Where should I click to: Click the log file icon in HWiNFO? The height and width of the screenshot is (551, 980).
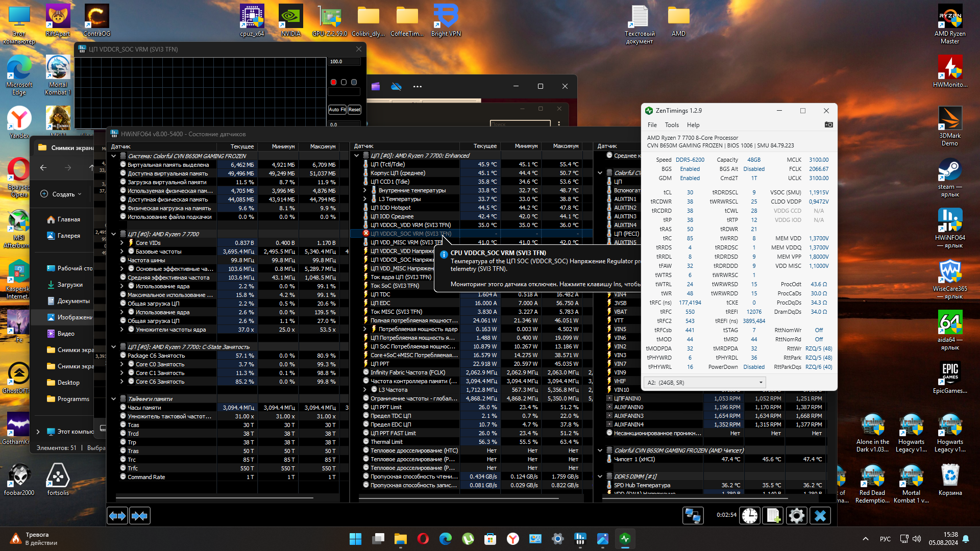[x=773, y=516]
